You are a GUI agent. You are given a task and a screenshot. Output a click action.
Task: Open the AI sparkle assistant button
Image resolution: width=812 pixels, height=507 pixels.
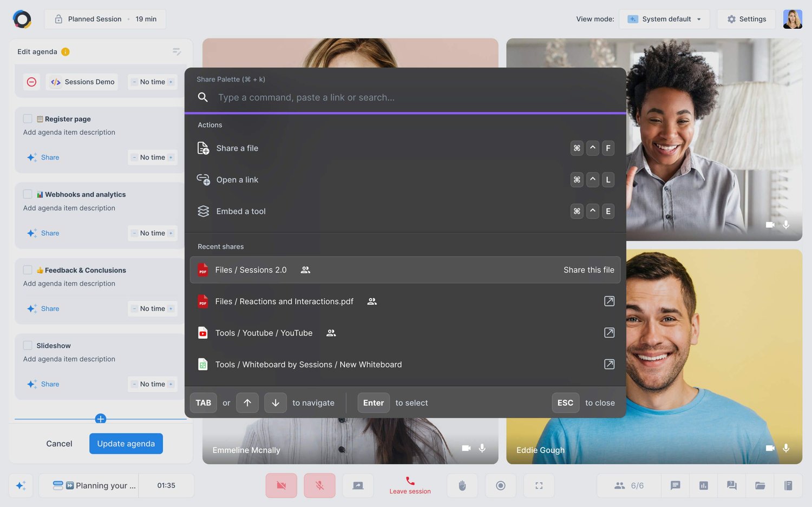click(21, 485)
